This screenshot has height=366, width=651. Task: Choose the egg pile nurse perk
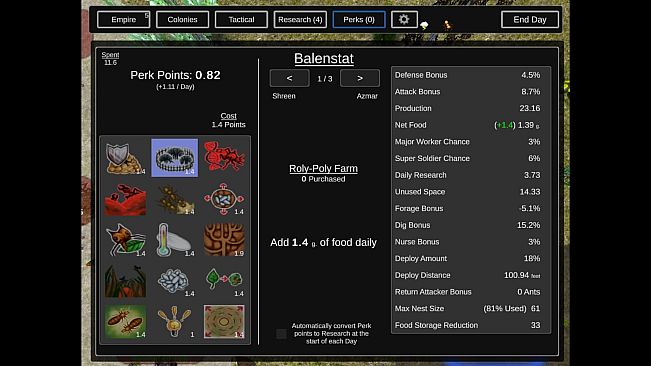point(174,281)
